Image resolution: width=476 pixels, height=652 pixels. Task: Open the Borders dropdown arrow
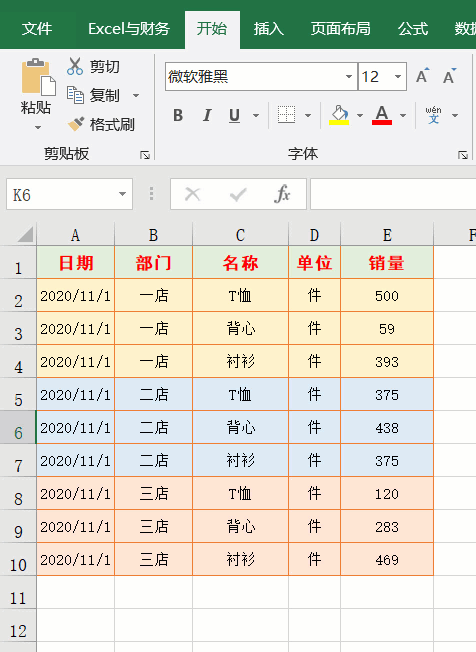[308, 115]
